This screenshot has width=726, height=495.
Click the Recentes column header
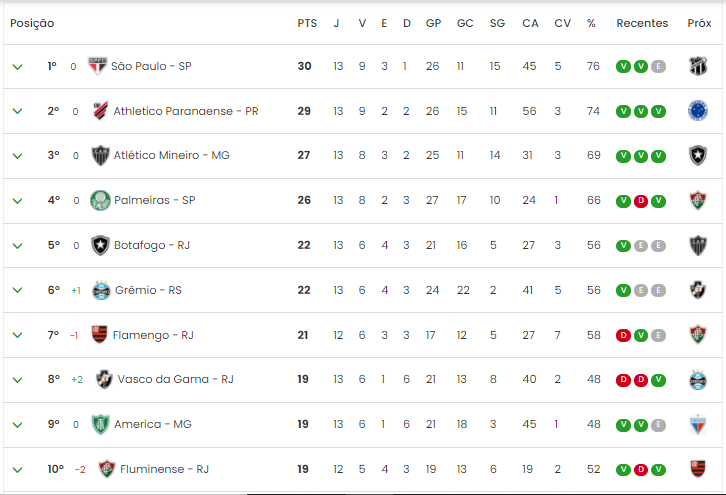tap(642, 23)
